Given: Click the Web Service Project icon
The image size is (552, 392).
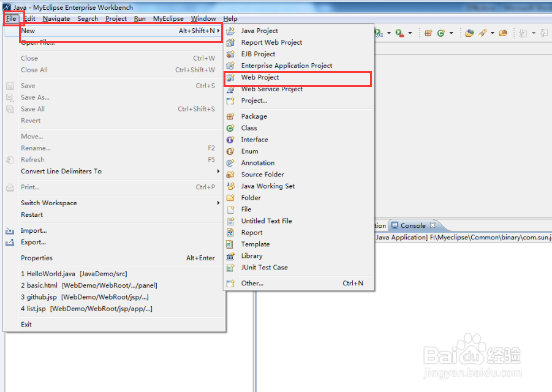Looking at the screenshot, I should 230,89.
